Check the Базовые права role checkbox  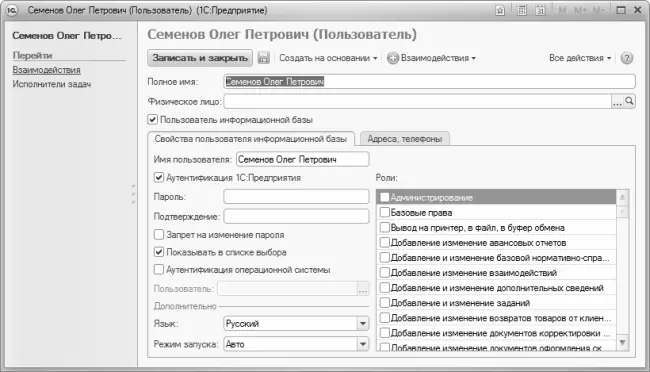click(385, 212)
